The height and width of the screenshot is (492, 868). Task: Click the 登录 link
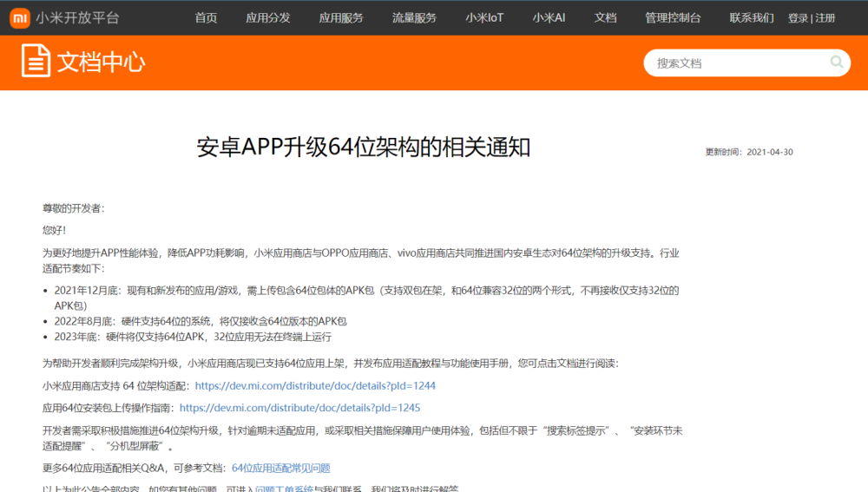[x=798, y=18]
